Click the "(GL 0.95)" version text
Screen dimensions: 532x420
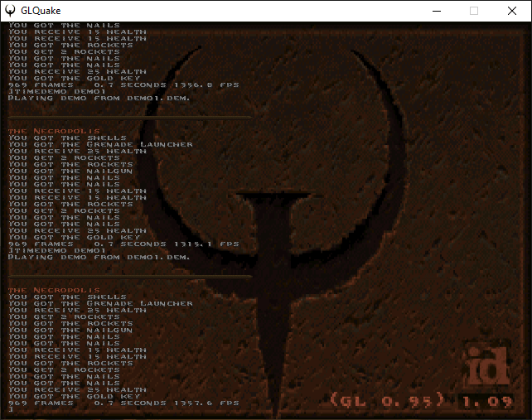pos(387,400)
